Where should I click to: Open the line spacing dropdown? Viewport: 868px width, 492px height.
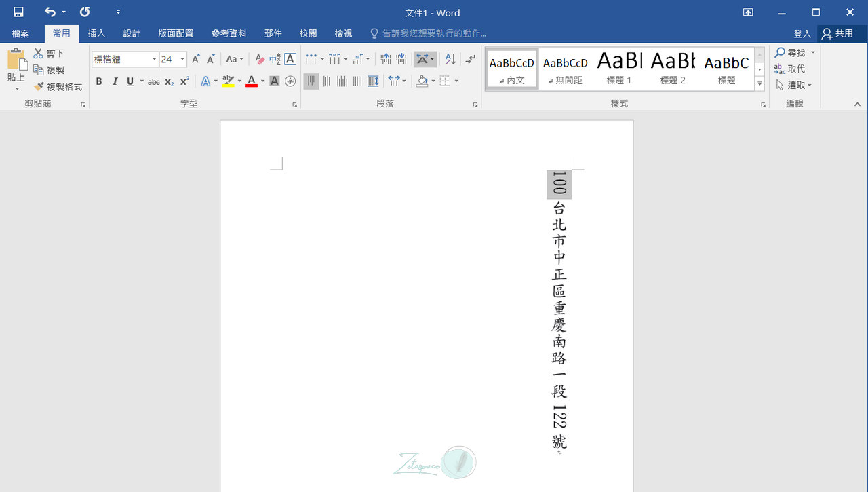[397, 81]
